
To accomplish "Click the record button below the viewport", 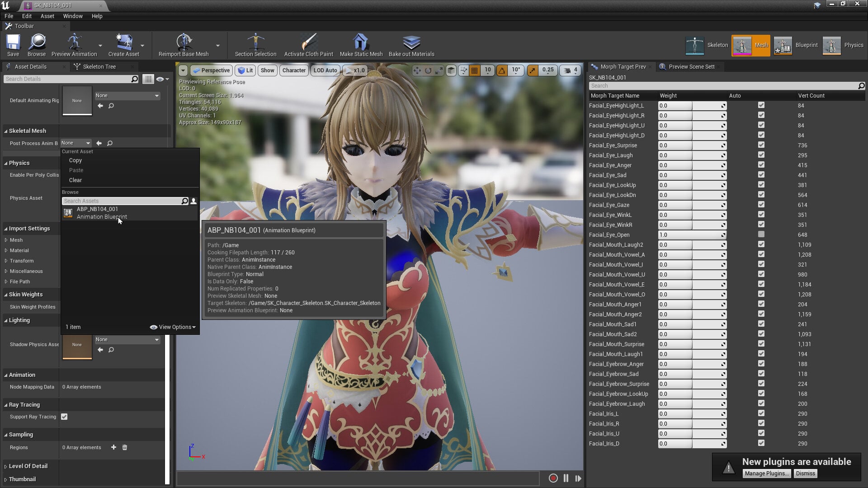I will (553, 478).
